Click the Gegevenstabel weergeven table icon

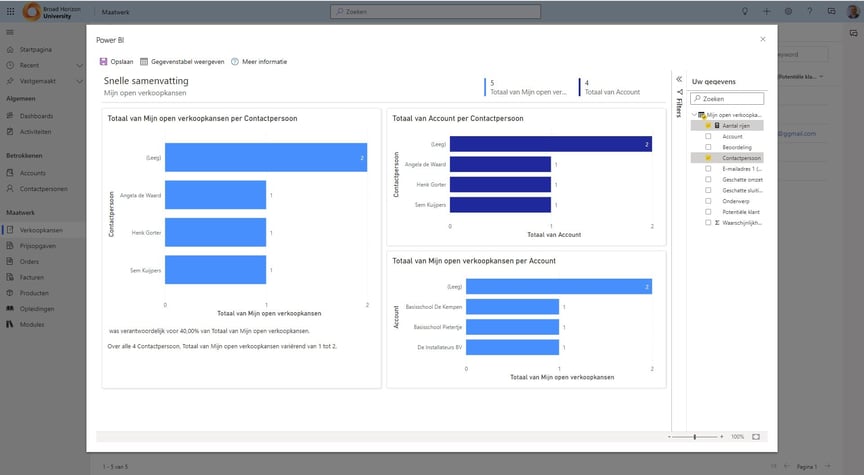point(144,62)
